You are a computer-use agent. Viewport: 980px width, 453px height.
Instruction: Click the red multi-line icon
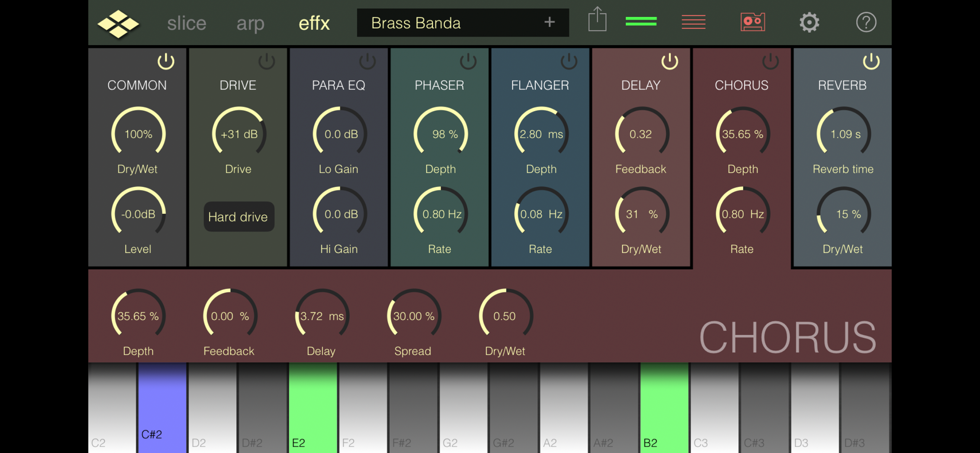click(x=693, y=22)
